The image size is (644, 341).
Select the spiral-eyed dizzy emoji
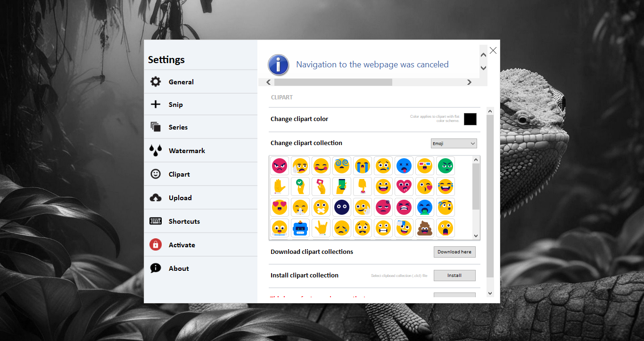(x=342, y=166)
